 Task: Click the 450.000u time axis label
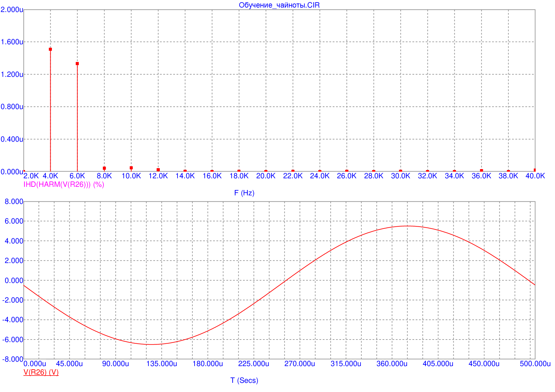click(x=484, y=364)
